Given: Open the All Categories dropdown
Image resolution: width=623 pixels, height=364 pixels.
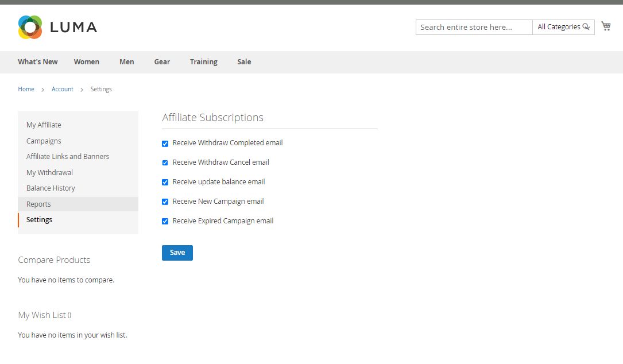Looking at the screenshot, I should (x=559, y=27).
